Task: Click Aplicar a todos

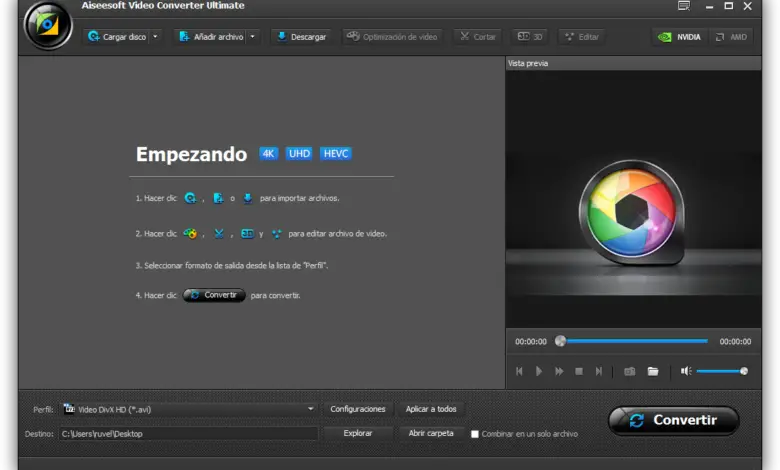Action: coord(431,409)
